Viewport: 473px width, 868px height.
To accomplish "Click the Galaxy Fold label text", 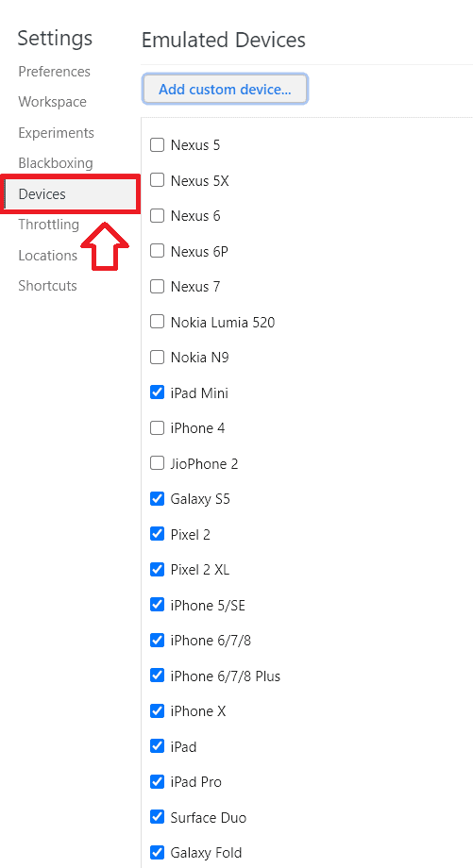I will (206, 853).
